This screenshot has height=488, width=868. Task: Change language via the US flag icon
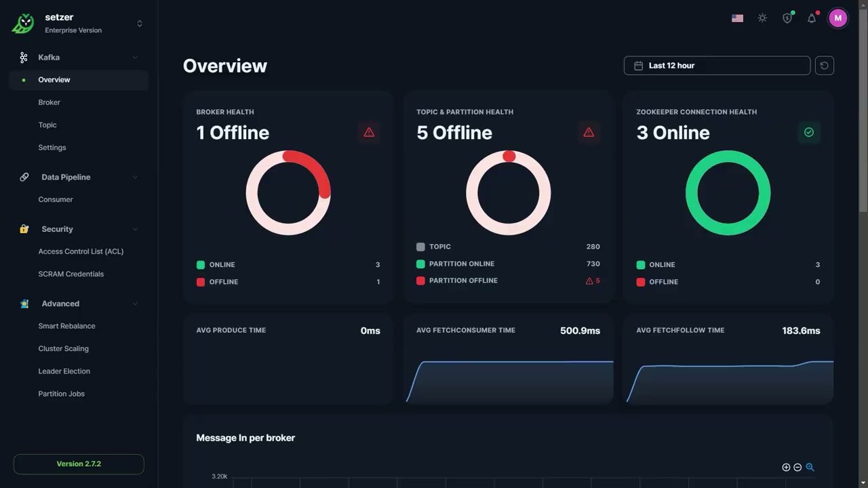click(x=738, y=18)
